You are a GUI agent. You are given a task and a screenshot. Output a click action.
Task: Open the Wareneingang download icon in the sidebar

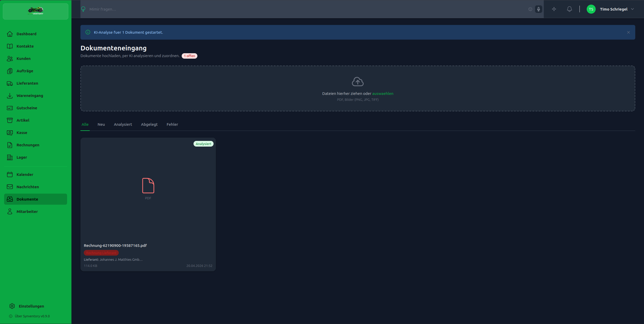10,96
